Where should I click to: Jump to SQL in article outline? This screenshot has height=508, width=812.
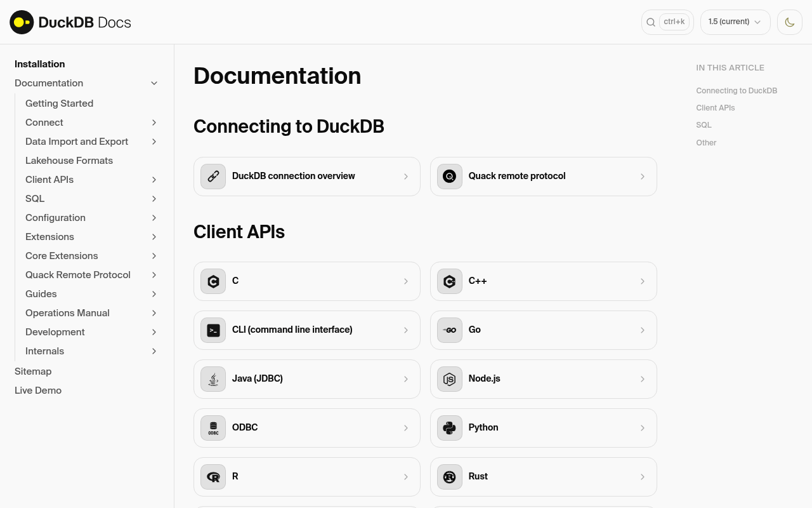click(x=704, y=125)
